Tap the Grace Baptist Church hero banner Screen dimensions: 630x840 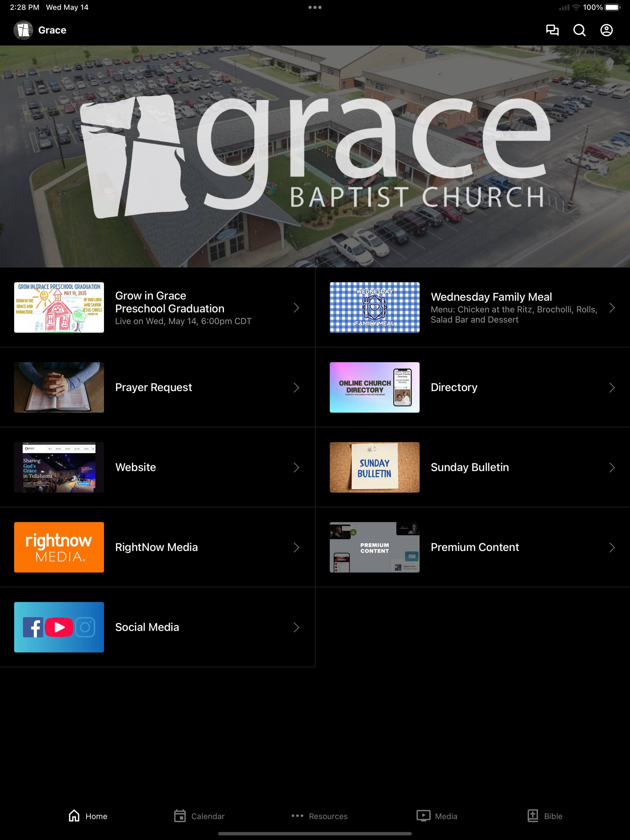pyautogui.click(x=315, y=157)
